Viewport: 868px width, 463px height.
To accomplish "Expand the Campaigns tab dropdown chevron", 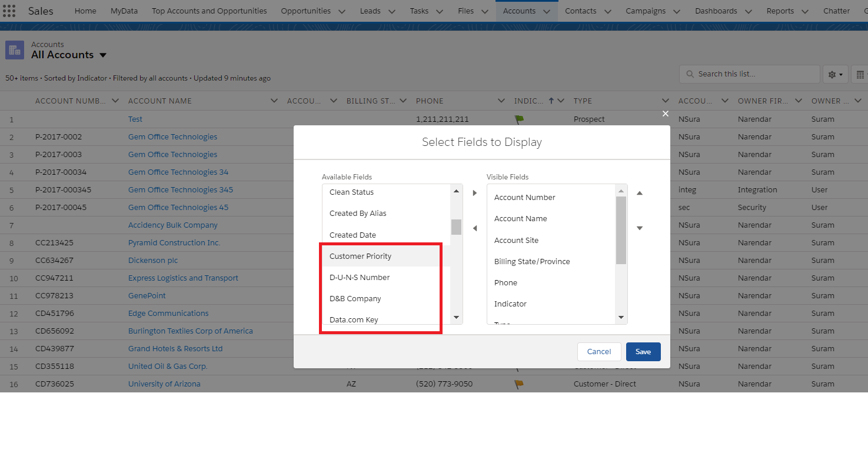I will pos(677,11).
